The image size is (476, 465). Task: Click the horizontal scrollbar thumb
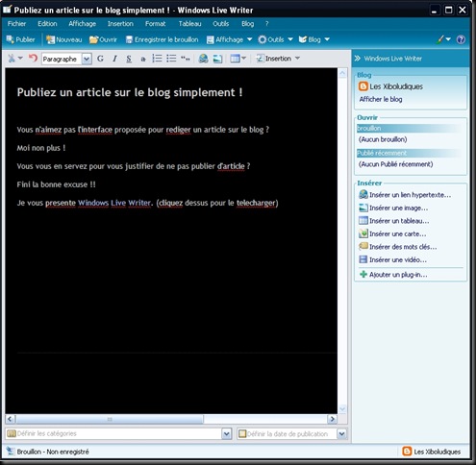(110, 419)
